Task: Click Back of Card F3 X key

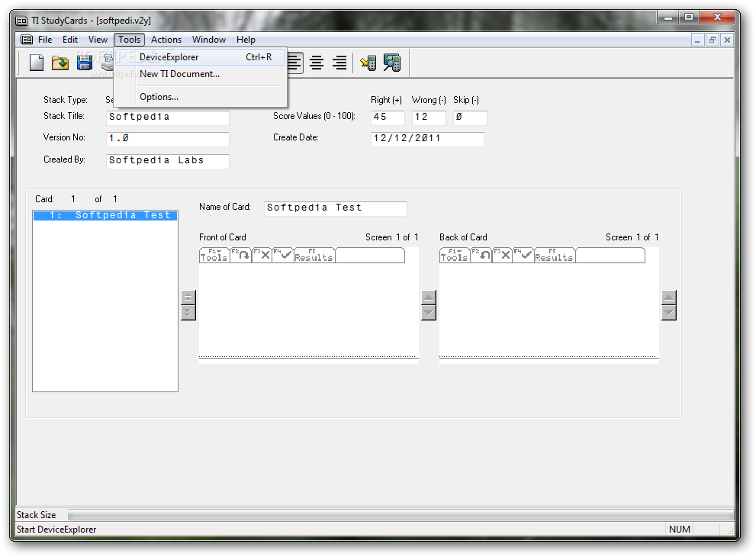Action: click(502, 255)
